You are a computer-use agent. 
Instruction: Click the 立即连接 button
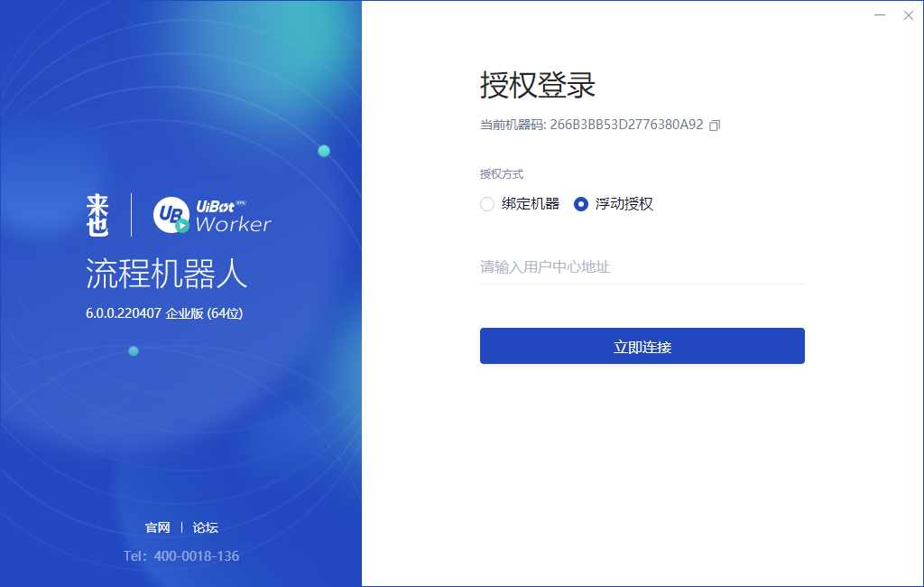coord(642,346)
